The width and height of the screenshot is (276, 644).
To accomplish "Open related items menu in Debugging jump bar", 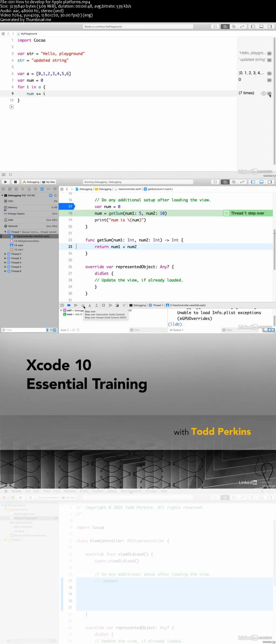I will (62, 189).
